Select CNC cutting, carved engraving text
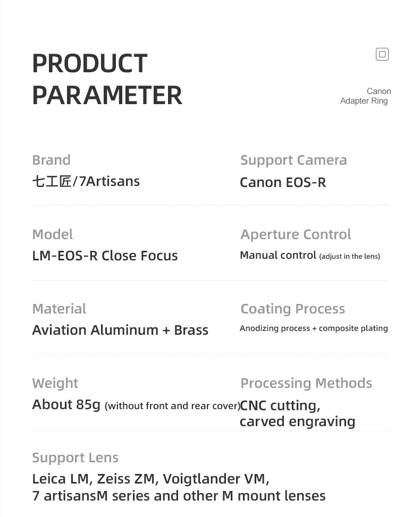This screenshot has width=420, height=517. pos(297,413)
